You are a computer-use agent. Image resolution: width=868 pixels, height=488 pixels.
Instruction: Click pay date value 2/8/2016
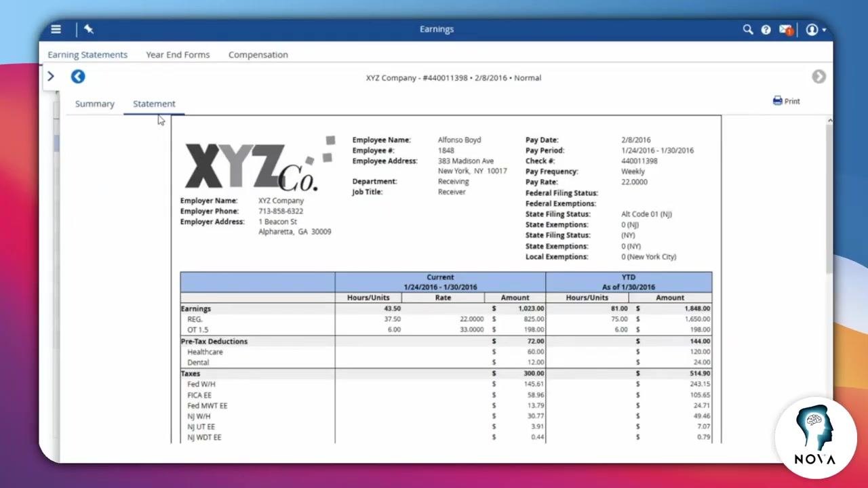coord(635,140)
